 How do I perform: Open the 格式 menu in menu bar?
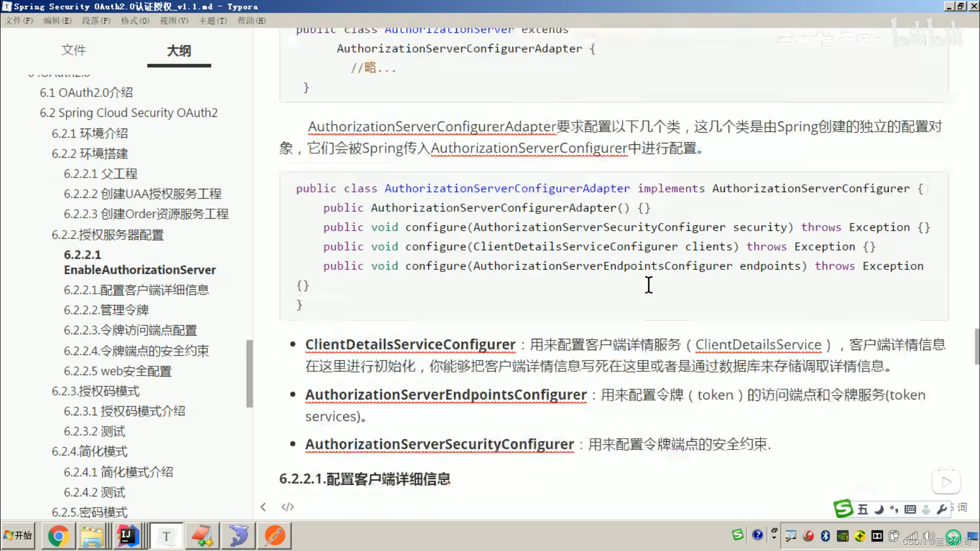tap(134, 21)
